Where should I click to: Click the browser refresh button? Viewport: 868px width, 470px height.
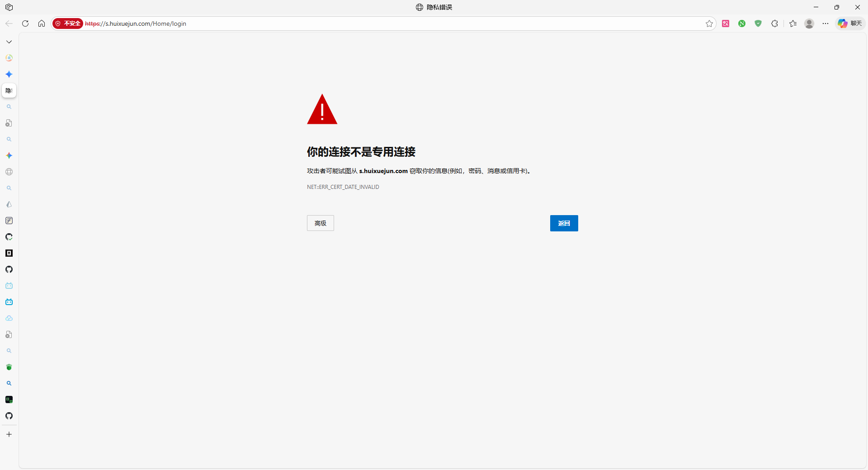(x=25, y=23)
